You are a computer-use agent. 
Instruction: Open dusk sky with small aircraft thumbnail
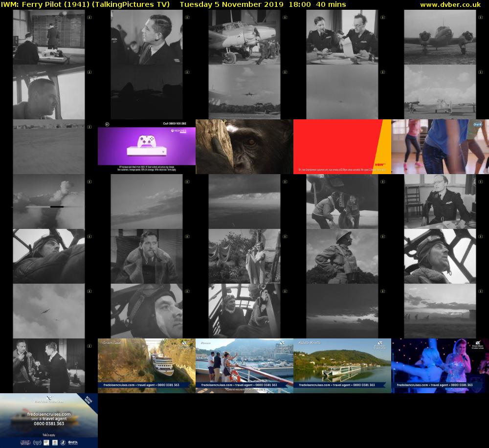pos(342,311)
